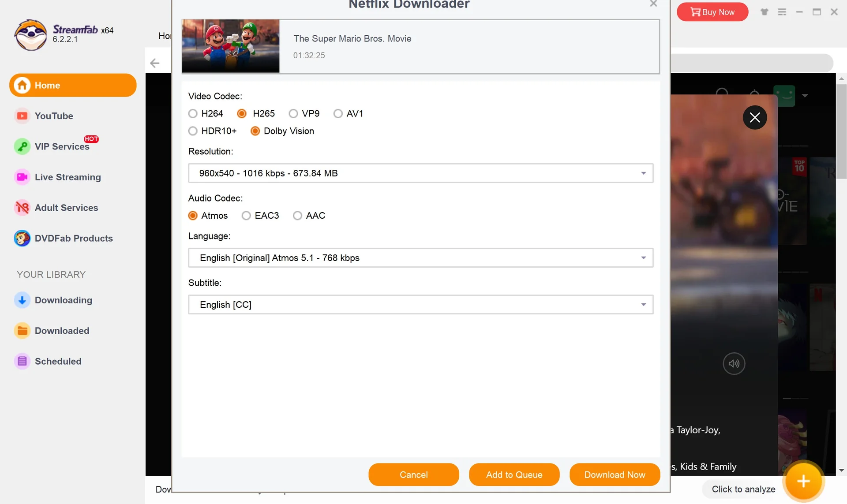
Task: Click the browser back arrow
Action: pos(155,63)
